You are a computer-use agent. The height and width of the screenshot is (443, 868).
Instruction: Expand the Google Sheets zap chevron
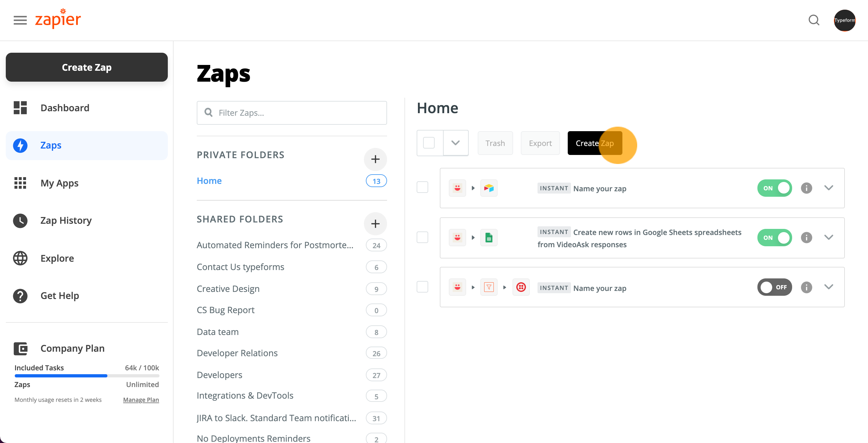click(828, 237)
